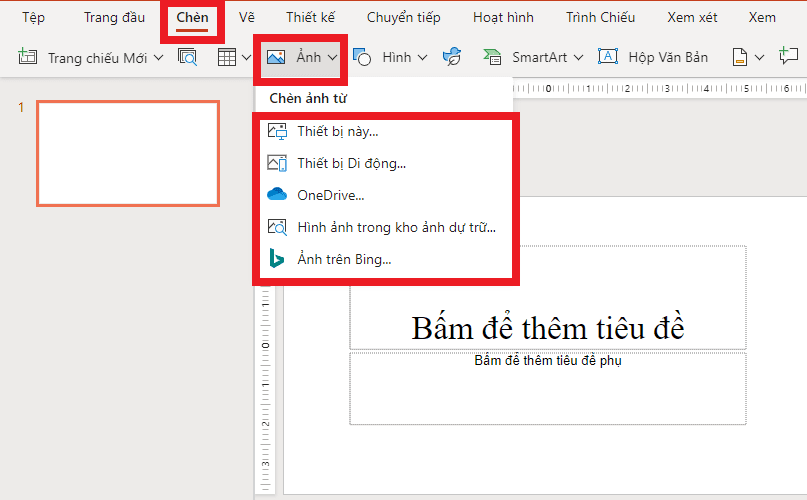This screenshot has width=807, height=500.
Task: Switch to the Xem xét tab
Action: click(692, 18)
